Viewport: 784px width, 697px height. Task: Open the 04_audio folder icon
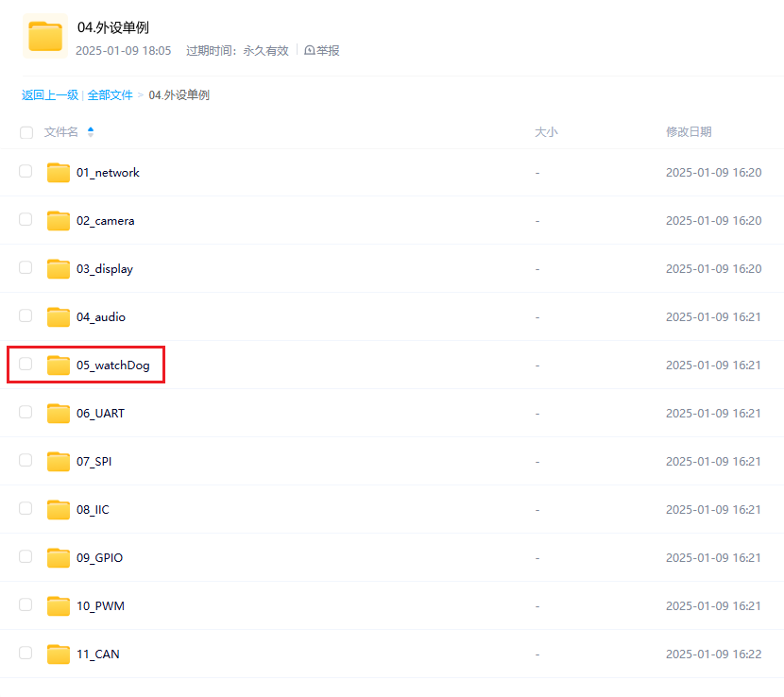(58, 316)
